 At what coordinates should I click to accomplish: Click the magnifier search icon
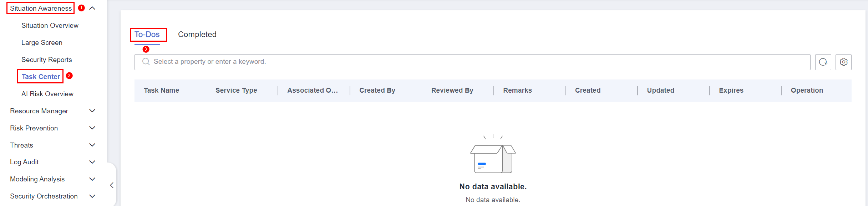pyautogui.click(x=146, y=62)
